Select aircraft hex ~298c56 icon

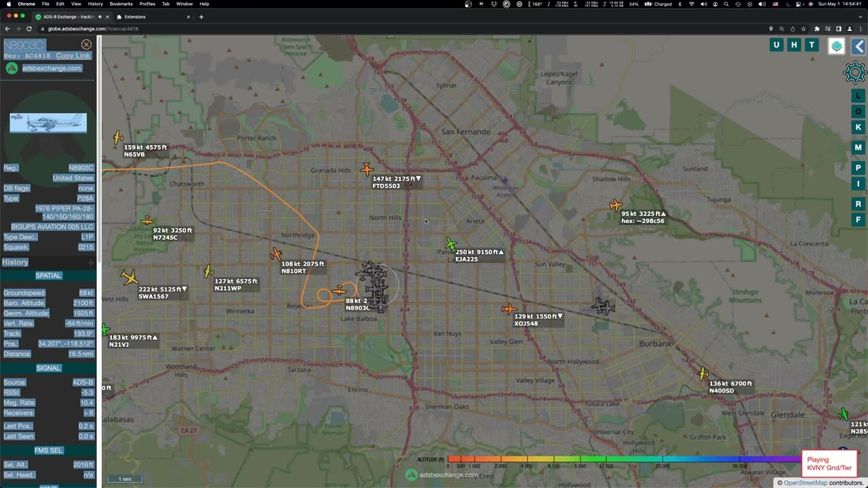pos(616,205)
